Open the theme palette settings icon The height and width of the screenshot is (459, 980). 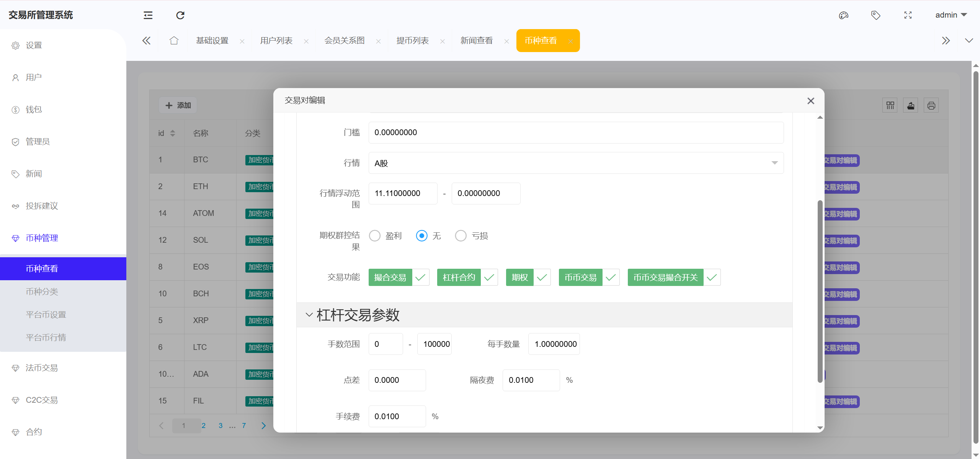[x=844, y=15]
